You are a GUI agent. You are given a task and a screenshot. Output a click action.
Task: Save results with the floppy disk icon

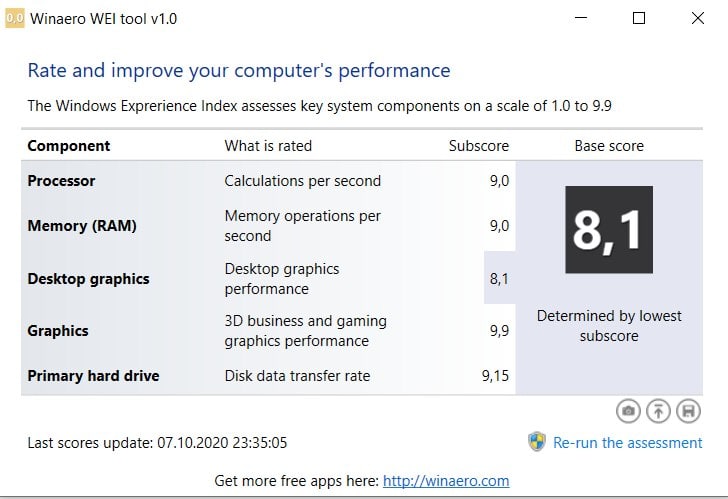click(x=688, y=411)
